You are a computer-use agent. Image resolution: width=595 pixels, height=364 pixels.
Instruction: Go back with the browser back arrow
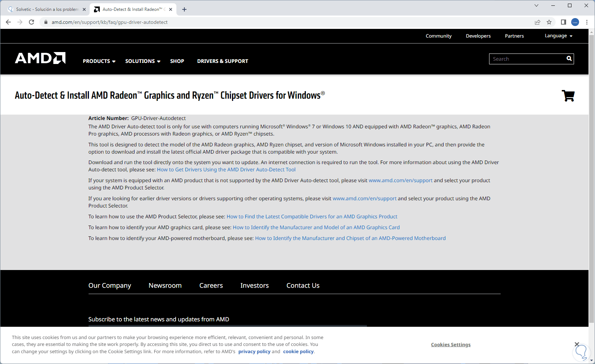[x=8, y=22]
